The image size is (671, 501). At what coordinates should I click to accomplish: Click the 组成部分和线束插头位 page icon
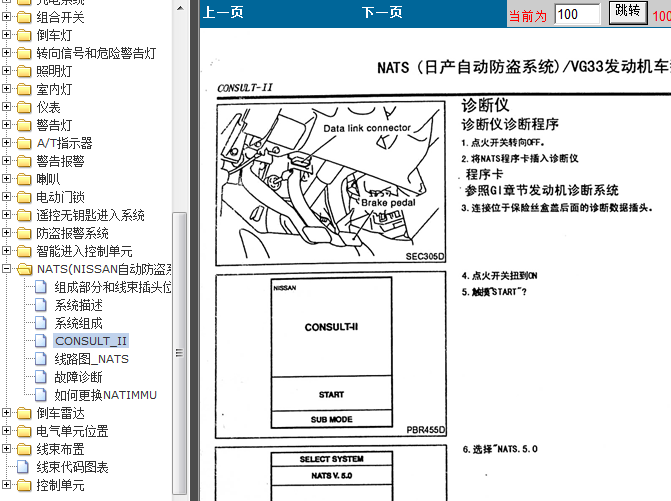tap(41, 287)
